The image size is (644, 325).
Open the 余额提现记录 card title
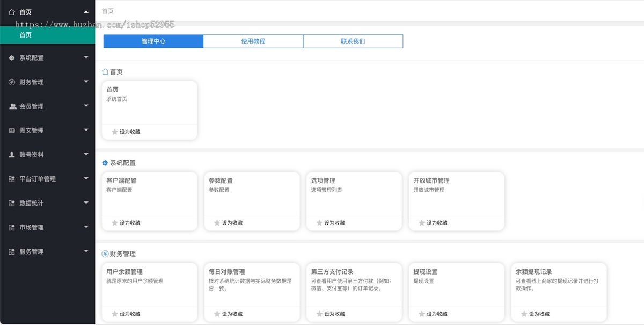(x=534, y=272)
